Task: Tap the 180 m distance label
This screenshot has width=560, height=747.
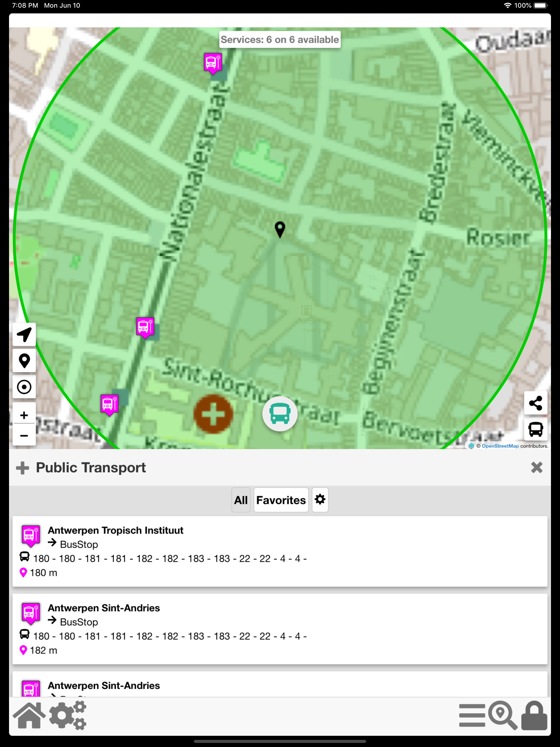Action: pyautogui.click(x=43, y=573)
